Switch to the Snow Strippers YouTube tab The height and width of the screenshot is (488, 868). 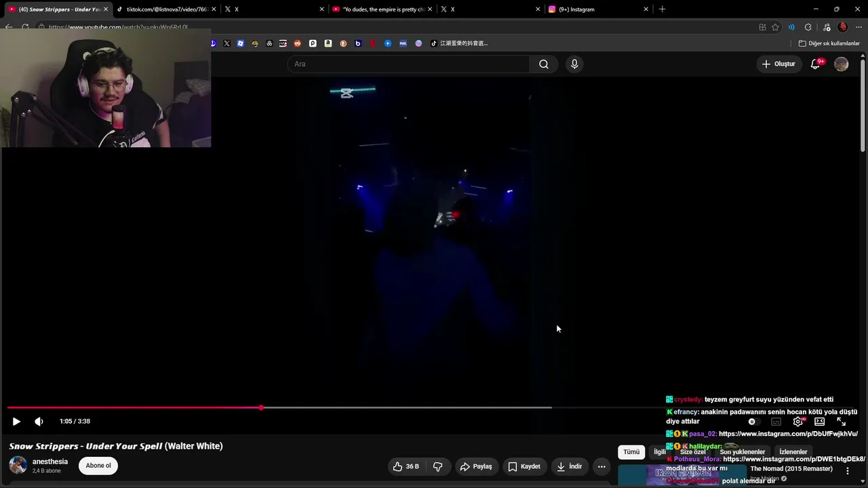[x=58, y=9]
